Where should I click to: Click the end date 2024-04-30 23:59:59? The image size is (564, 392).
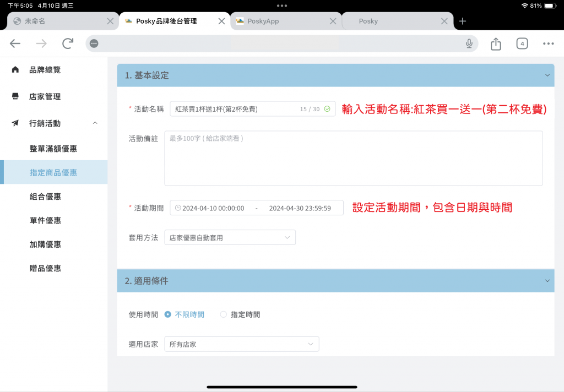(x=300, y=208)
